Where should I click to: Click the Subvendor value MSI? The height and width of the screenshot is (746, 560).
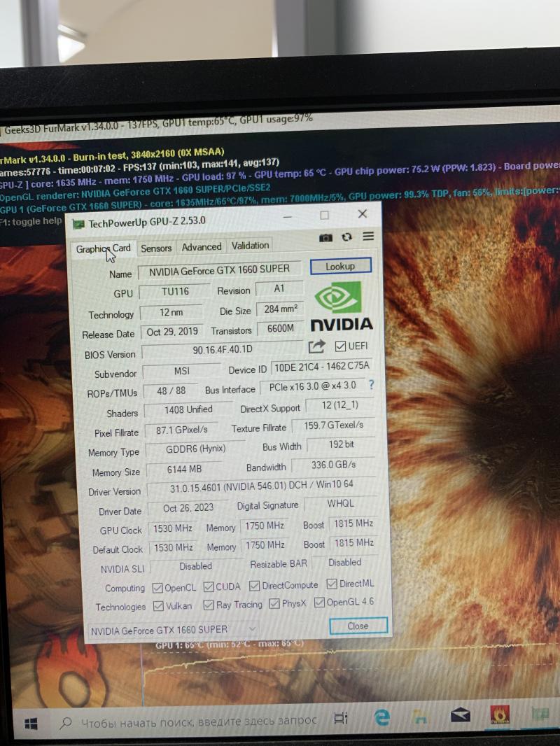point(182,371)
